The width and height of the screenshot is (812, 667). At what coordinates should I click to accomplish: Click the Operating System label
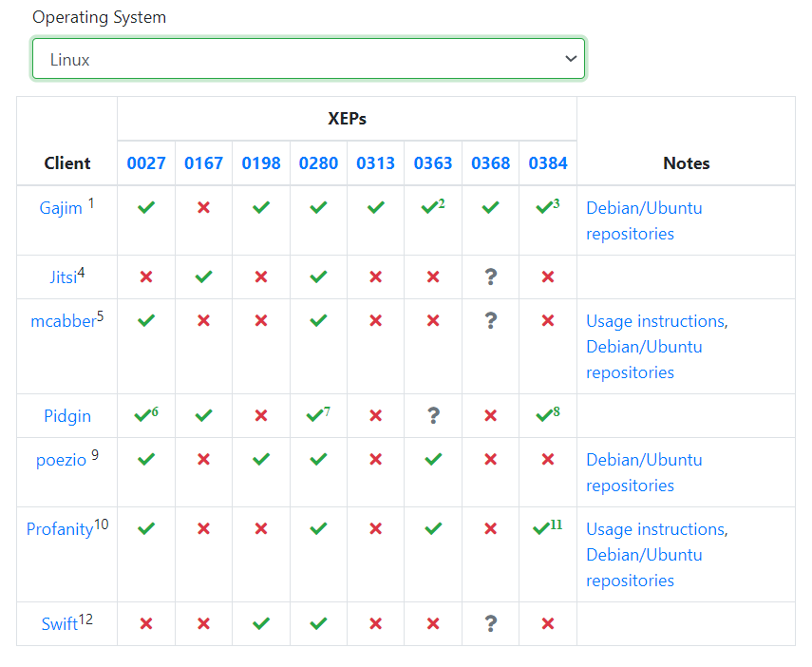point(100,17)
